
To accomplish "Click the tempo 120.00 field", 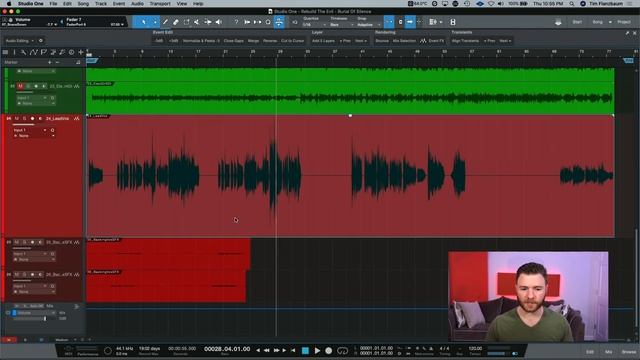I will point(475,349).
